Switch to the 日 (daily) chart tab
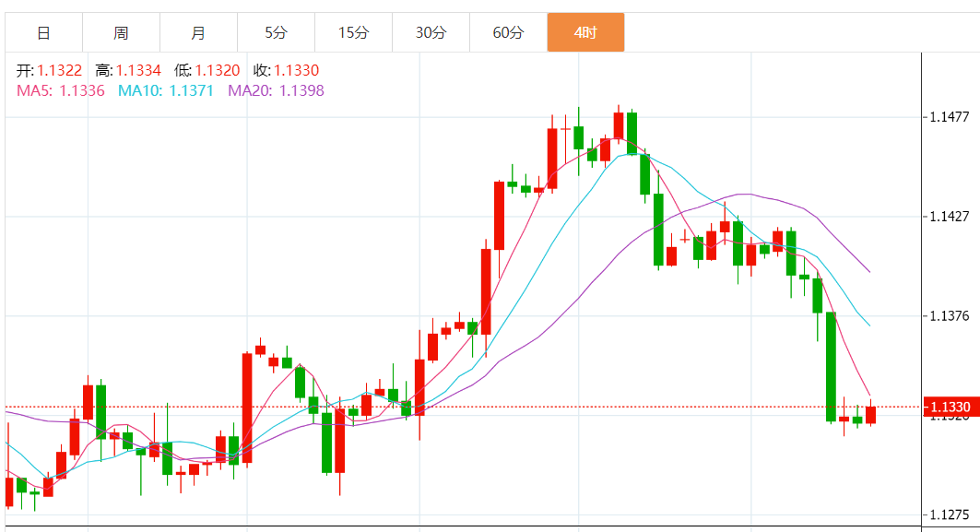This screenshot has width=980, height=532. point(43,33)
